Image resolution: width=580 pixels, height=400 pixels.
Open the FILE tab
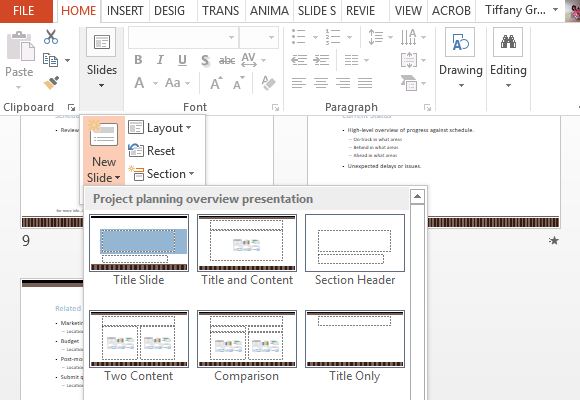pyautogui.click(x=24, y=11)
